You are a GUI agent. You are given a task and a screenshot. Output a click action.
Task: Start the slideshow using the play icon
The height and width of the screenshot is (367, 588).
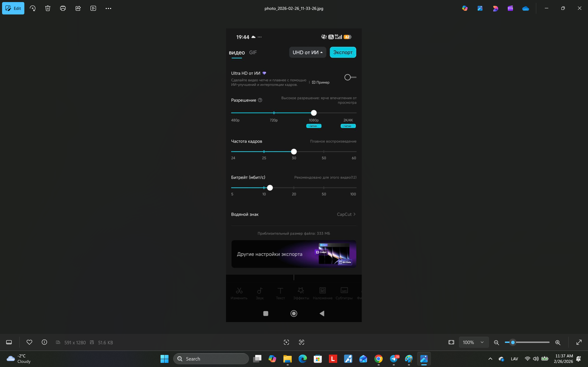93,8
